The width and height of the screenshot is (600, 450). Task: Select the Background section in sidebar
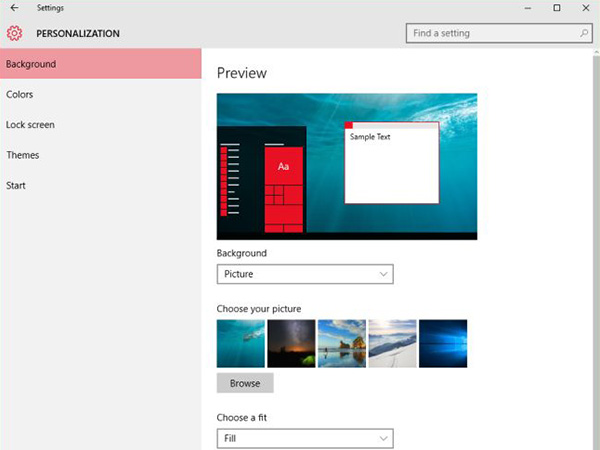click(x=100, y=64)
